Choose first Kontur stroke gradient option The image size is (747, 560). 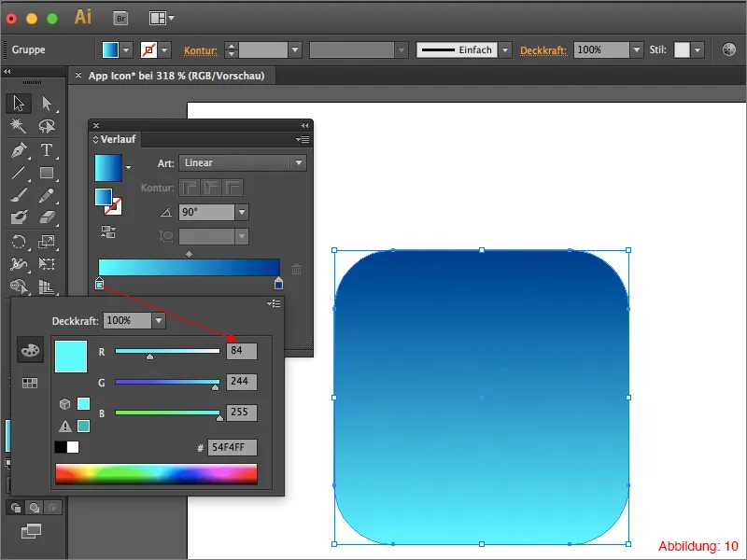pos(190,188)
